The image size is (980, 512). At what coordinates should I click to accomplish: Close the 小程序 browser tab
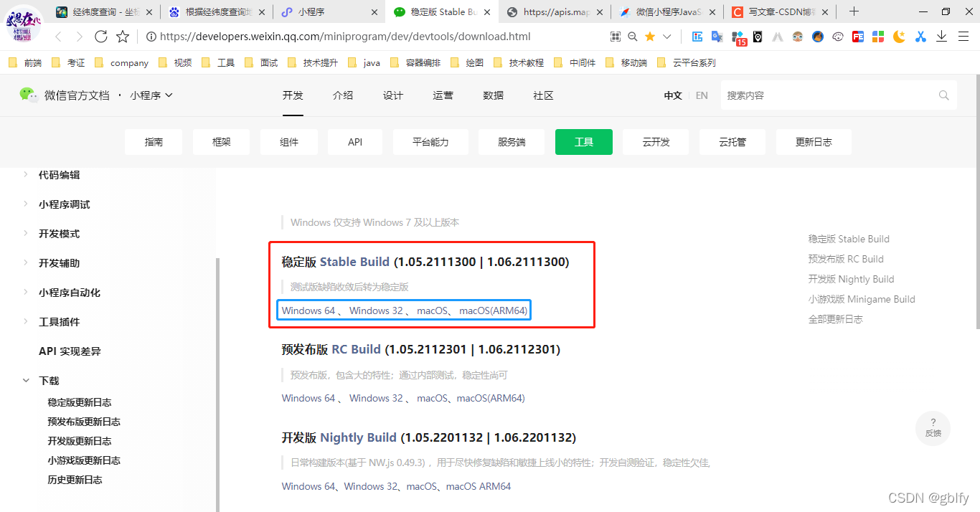373,12
